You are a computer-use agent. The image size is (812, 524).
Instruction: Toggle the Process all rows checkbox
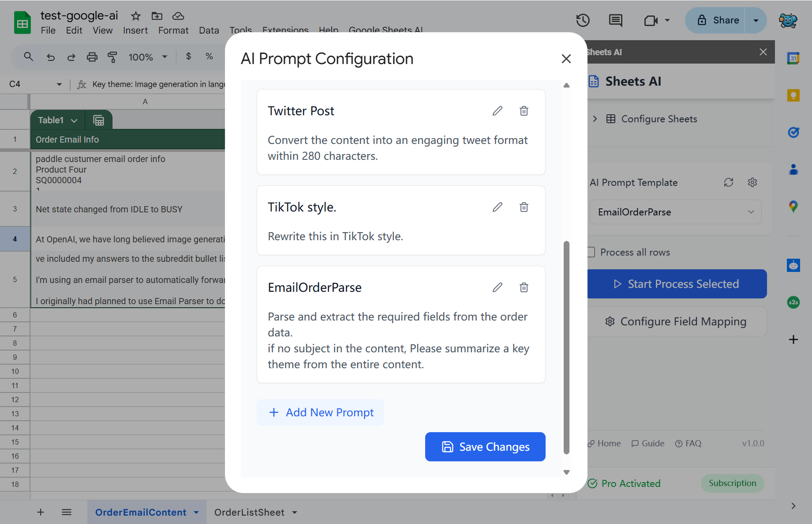pos(591,252)
